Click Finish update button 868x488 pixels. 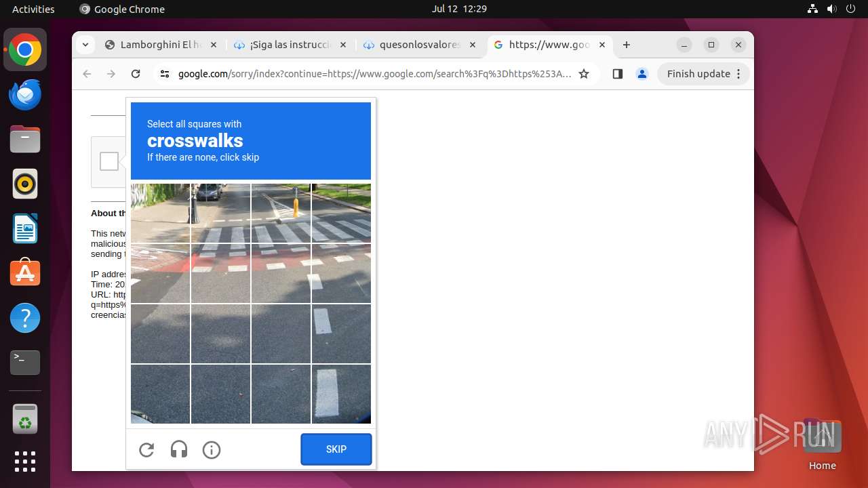(x=703, y=74)
